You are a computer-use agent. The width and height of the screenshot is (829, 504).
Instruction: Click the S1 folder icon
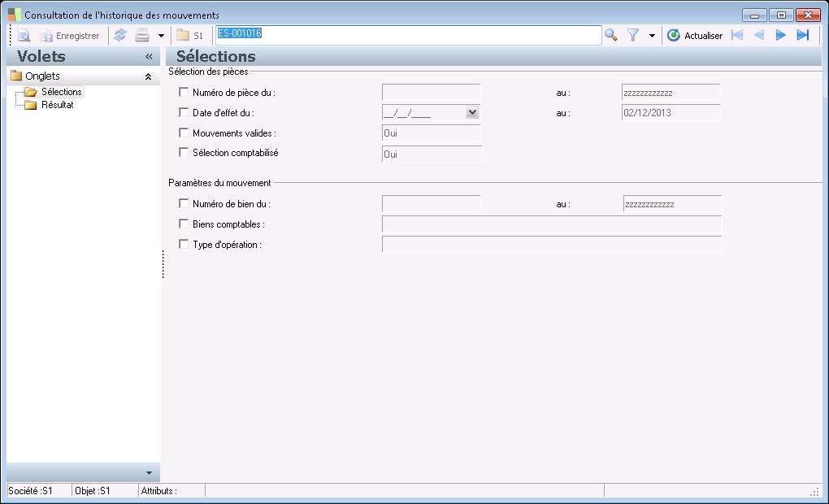(x=183, y=36)
